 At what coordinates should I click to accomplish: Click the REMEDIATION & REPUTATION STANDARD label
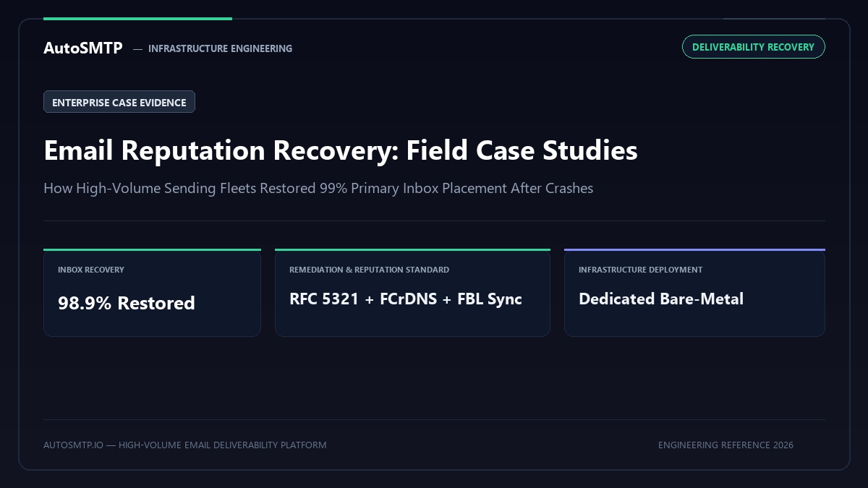369,270
